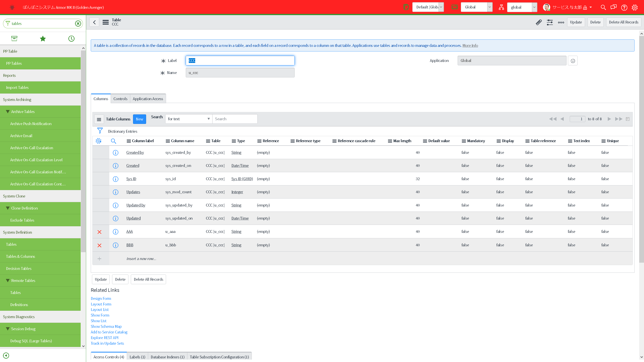Open the Database Indexes (1) tab
Image resolution: width=644 pixels, height=362 pixels.
167,357
